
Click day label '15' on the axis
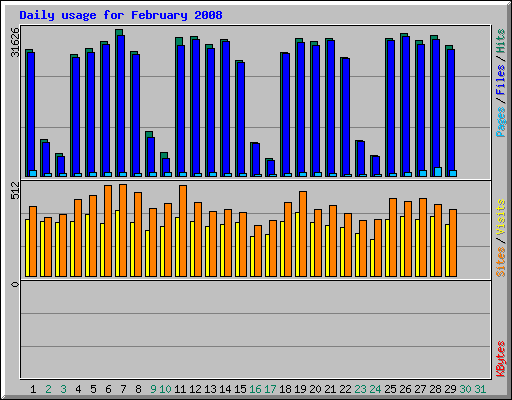pyautogui.click(x=240, y=389)
